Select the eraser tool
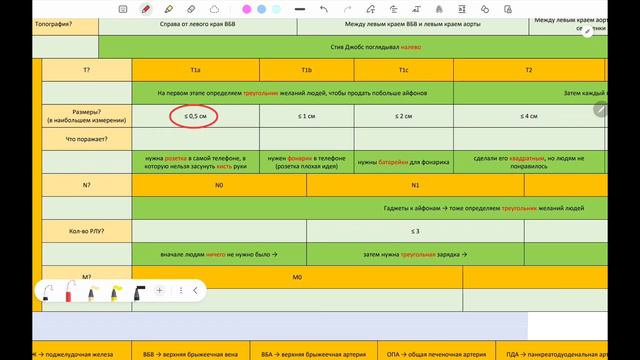Viewport: 640px width, 360px height. click(191, 9)
